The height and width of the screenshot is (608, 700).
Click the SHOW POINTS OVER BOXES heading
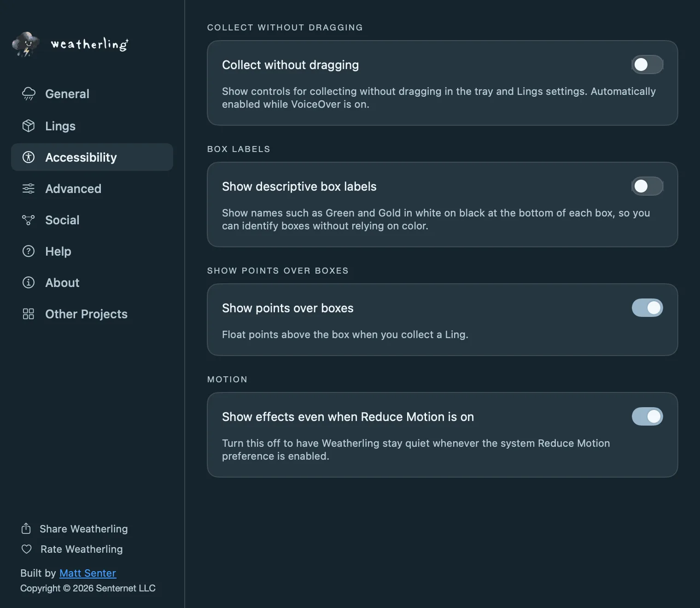tap(278, 271)
